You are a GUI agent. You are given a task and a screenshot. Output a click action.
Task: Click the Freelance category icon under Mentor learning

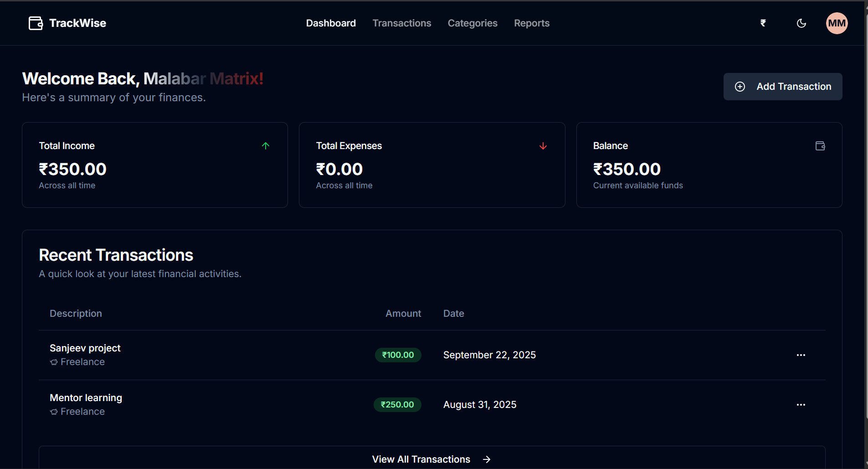(x=53, y=411)
